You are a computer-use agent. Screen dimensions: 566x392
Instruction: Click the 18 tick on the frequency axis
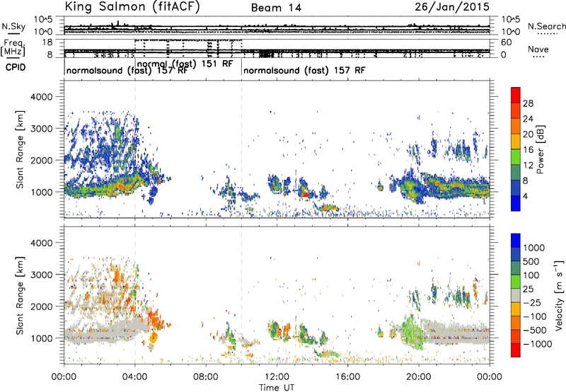pyautogui.click(x=48, y=42)
